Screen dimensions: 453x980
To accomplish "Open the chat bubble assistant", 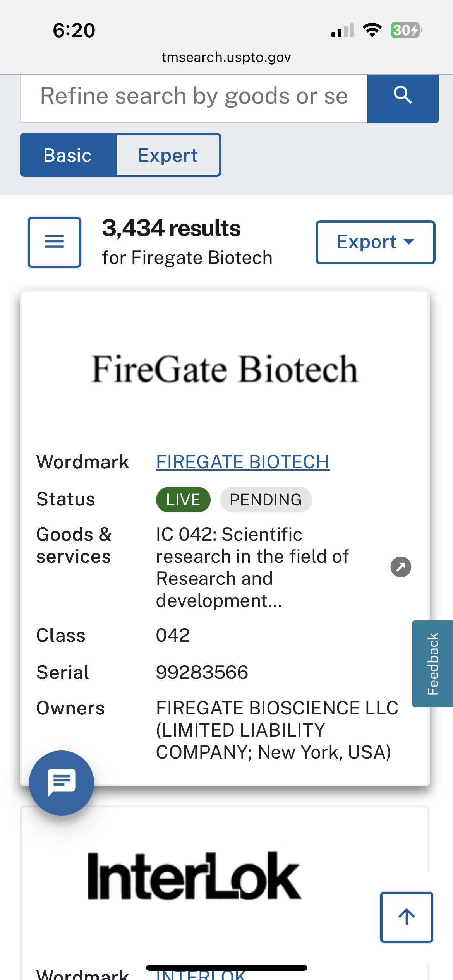I will (62, 783).
